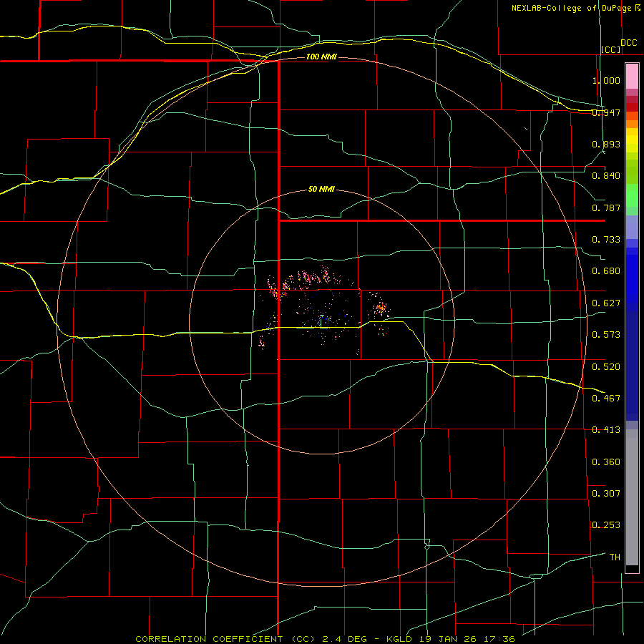
Task: Click the 0.360 scale label
Action: coord(606,462)
